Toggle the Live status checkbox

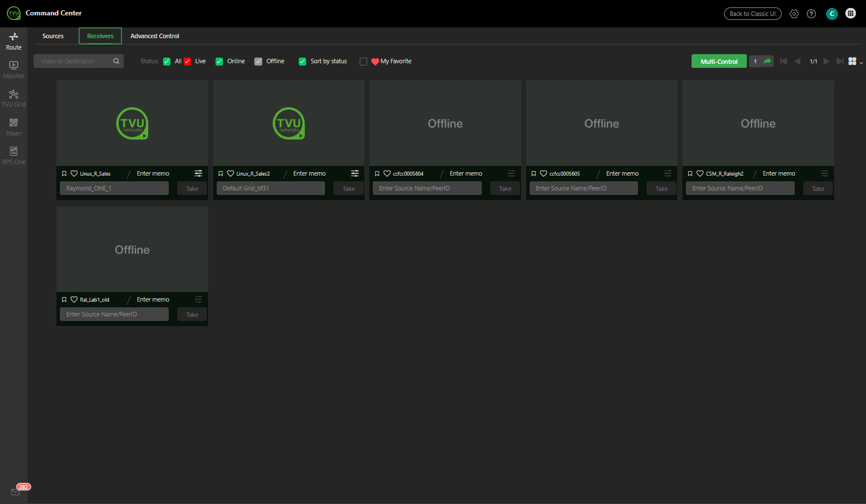[x=187, y=62]
